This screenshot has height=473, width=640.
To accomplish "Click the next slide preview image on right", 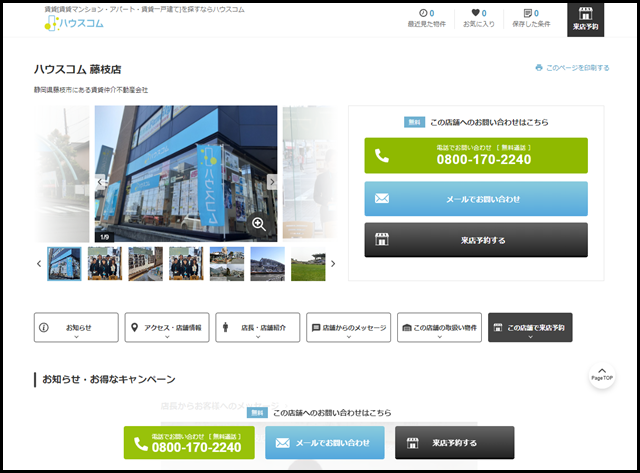I will [x=310, y=173].
